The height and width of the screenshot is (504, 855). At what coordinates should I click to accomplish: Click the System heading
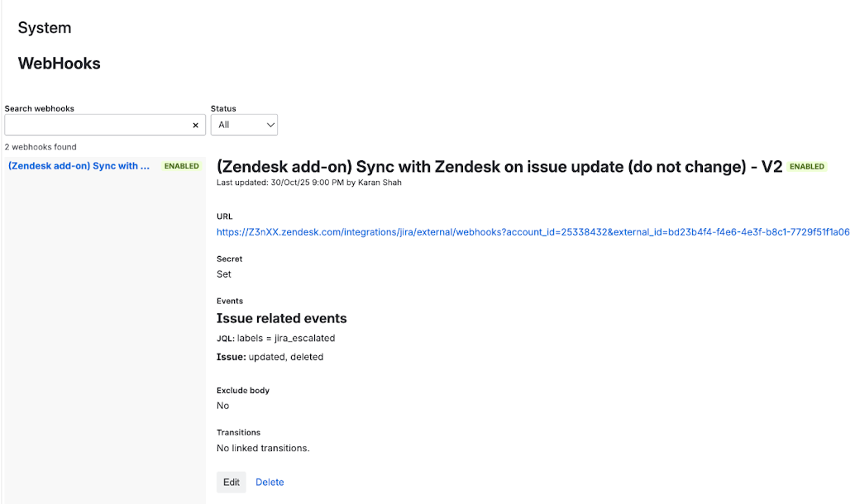coord(45,28)
